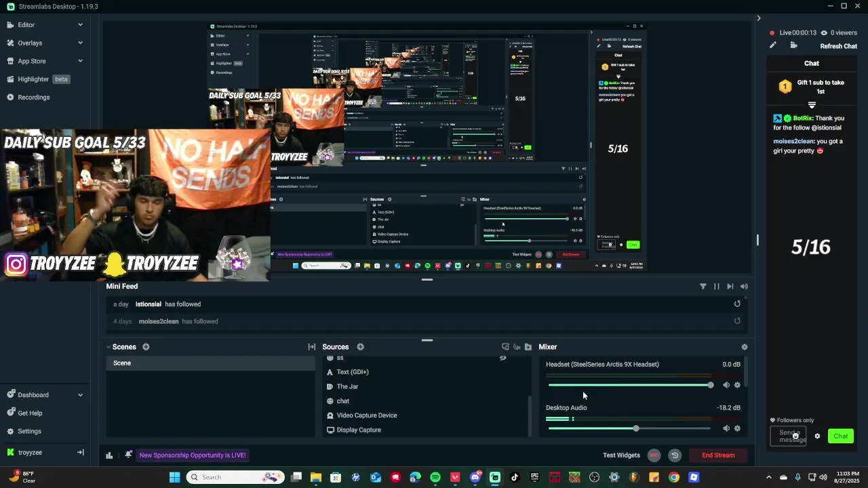
Task: Open the Sources header icon left of folder
Action: tap(517, 347)
